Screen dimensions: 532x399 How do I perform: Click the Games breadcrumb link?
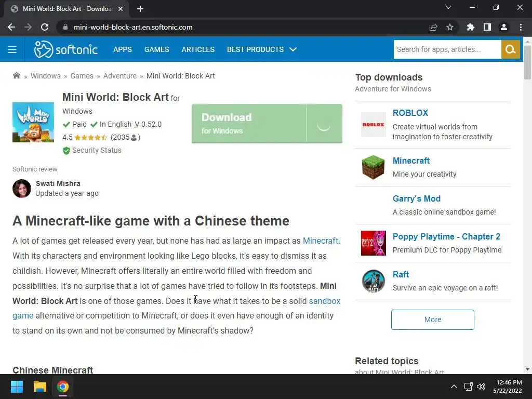coord(82,76)
